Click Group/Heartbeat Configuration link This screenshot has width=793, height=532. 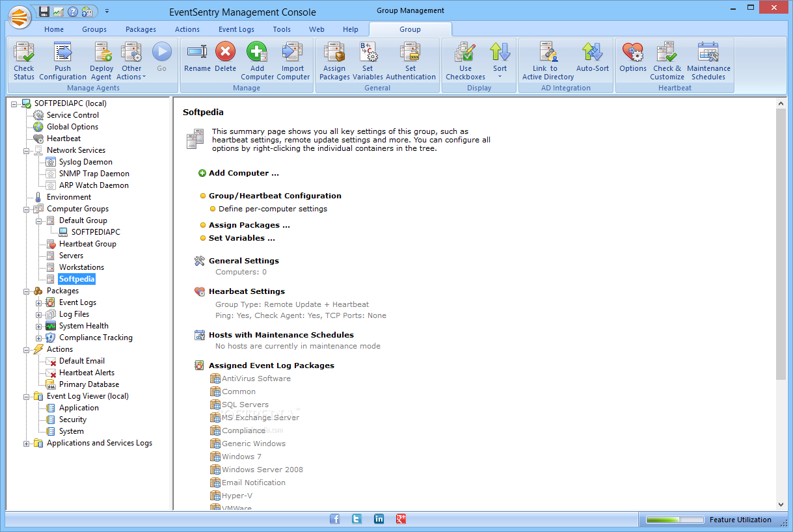tap(275, 196)
